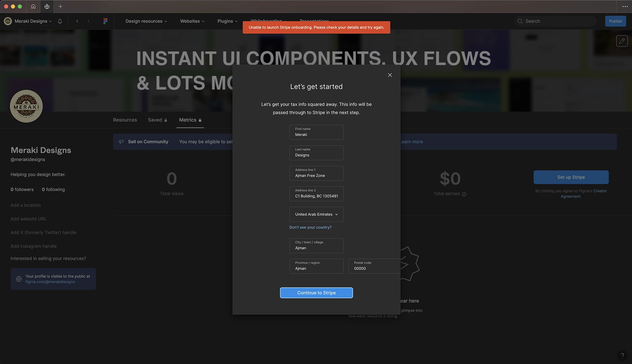This screenshot has height=364, width=632.
Task: Click the search magnifier icon
Action: coord(520,21)
